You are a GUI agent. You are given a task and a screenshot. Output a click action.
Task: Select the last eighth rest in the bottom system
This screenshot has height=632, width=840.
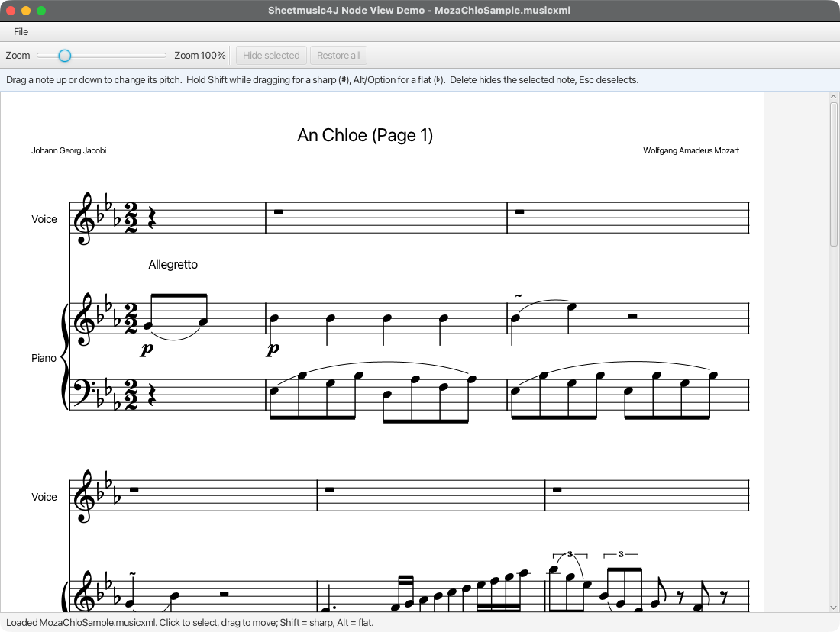coord(724,596)
